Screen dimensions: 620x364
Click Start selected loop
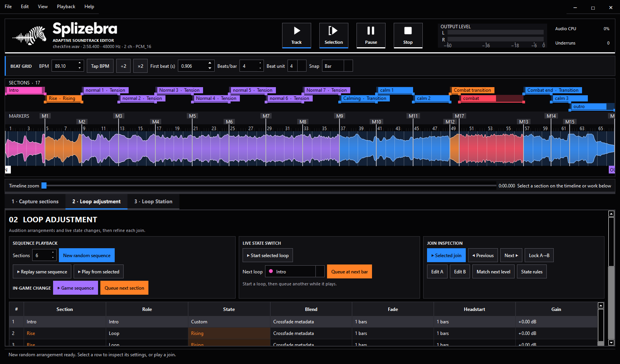coord(268,256)
